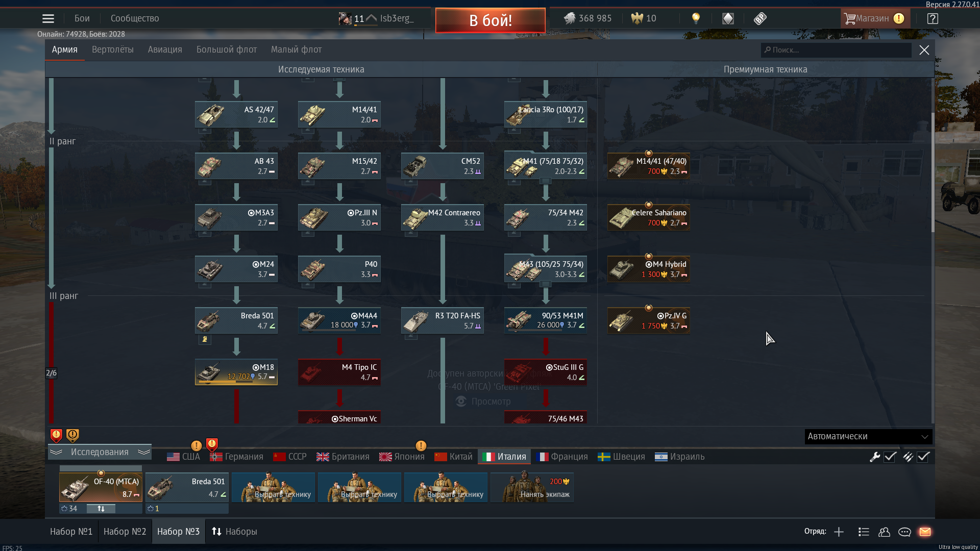
Task: Select the R3 T20 FA-HS vehicle
Action: (443, 320)
